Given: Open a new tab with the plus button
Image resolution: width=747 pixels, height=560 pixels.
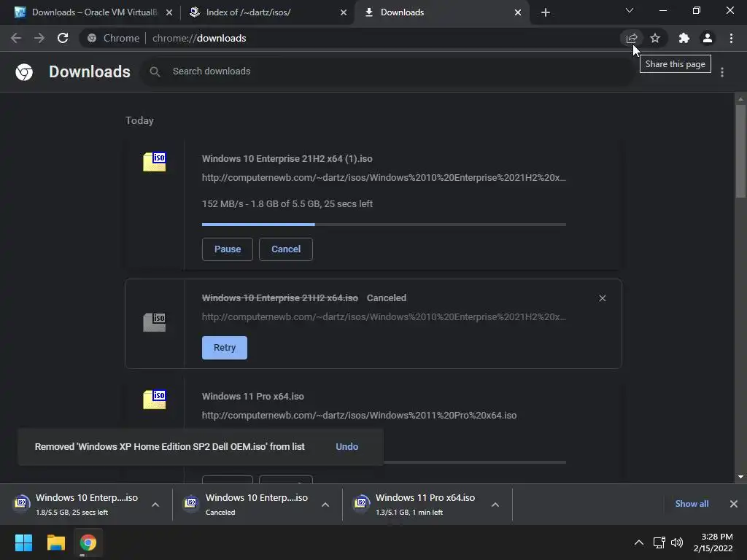Looking at the screenshot, I should 546,12.
